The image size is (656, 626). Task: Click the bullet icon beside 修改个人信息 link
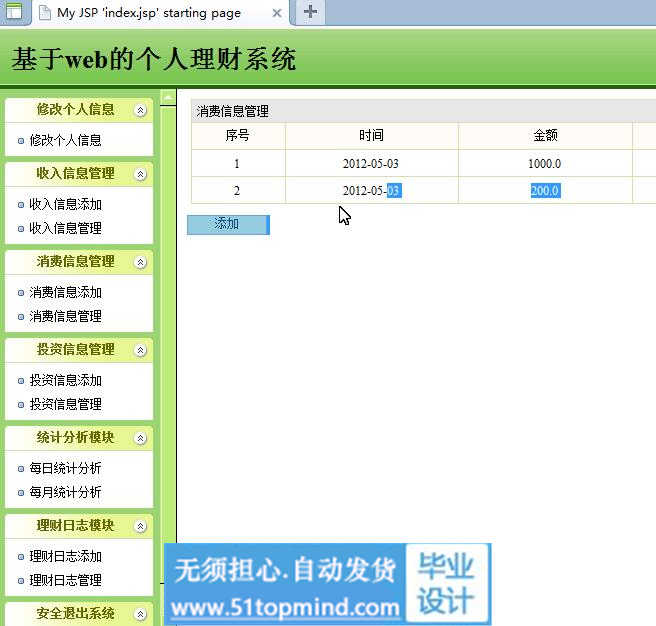21,141
